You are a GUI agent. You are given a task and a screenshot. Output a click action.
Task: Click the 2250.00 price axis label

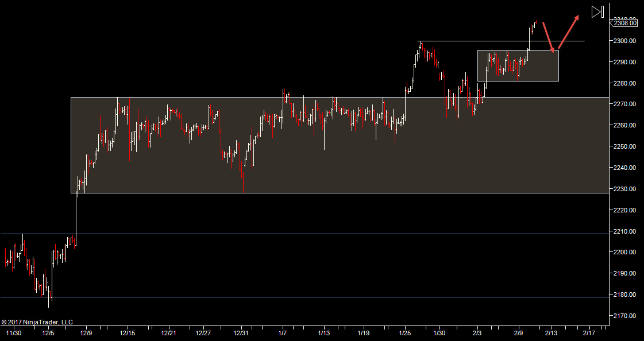tap(624, 146)
